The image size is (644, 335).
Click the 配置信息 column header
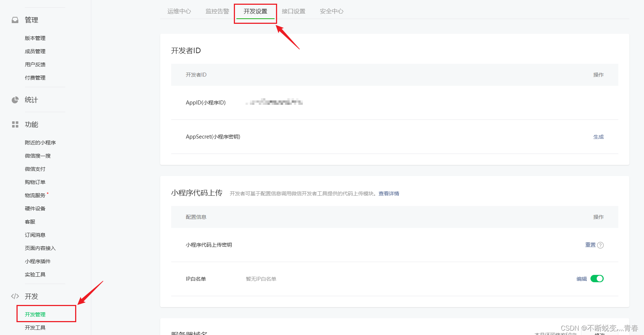click(196, 217)
